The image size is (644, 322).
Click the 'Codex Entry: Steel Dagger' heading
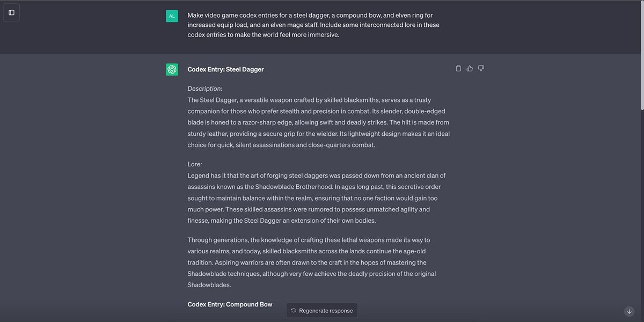coord(225,69)
